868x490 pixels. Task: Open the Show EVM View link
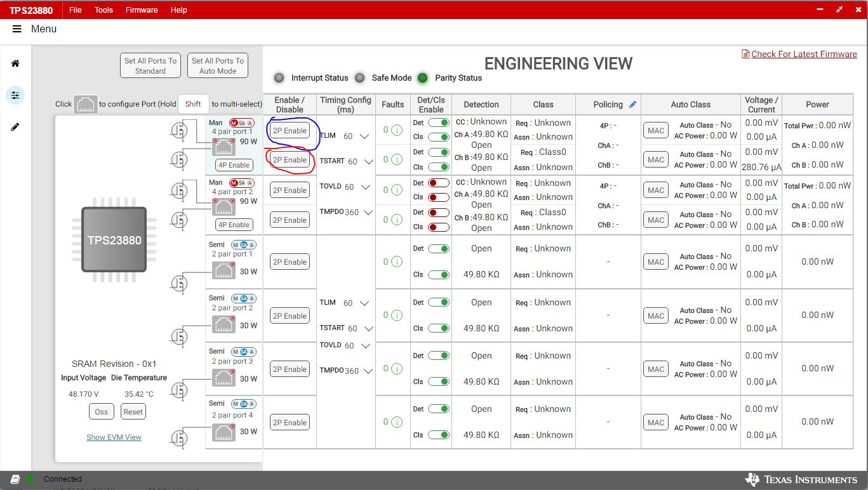click(114, 437)
